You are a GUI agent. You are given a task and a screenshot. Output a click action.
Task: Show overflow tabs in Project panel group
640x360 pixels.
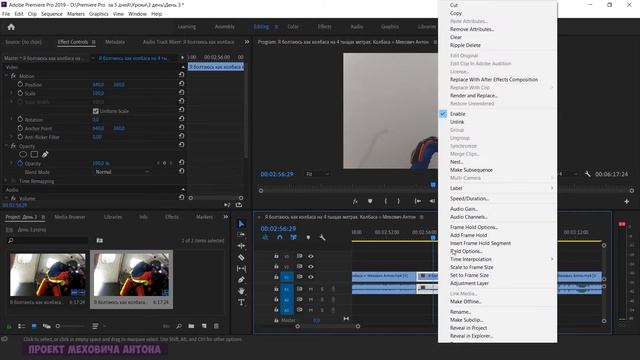pyautogui.click(x=225, y=217)
